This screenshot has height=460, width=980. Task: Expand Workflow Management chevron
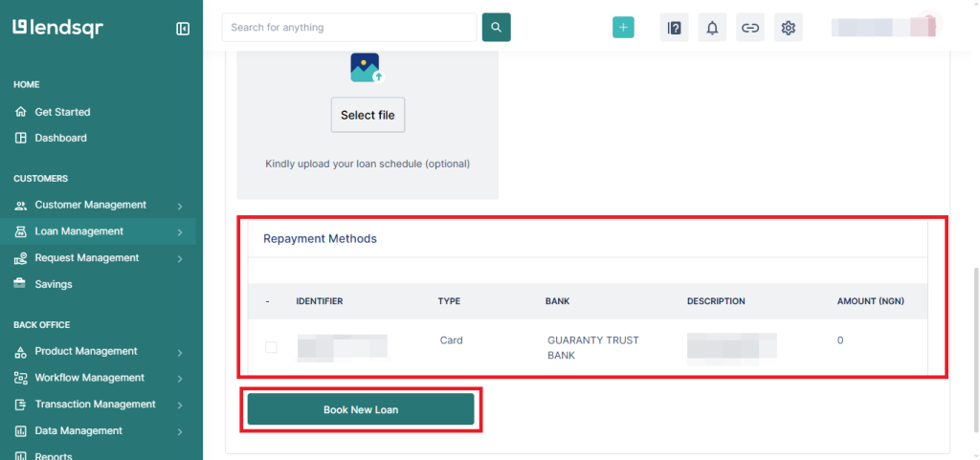[179, 379]
